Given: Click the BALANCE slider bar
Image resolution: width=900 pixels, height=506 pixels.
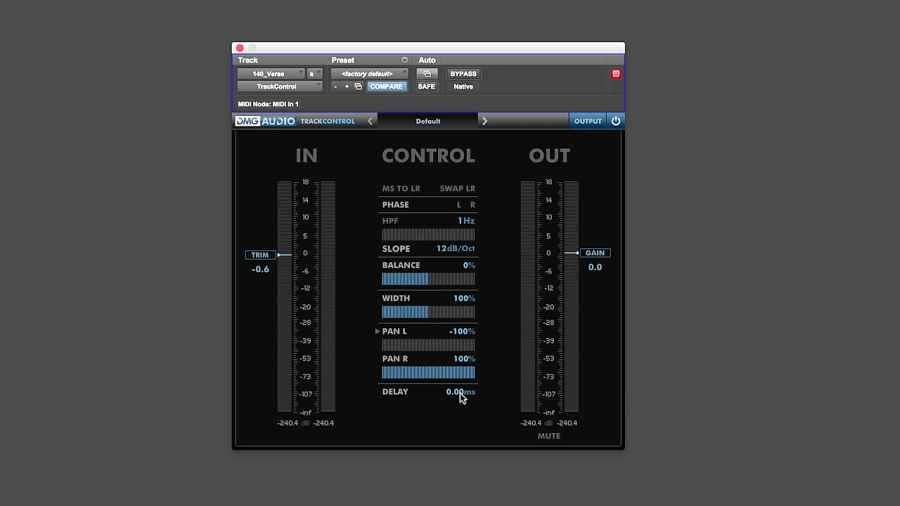Looking at the screenshot, I should pos(428,279).
